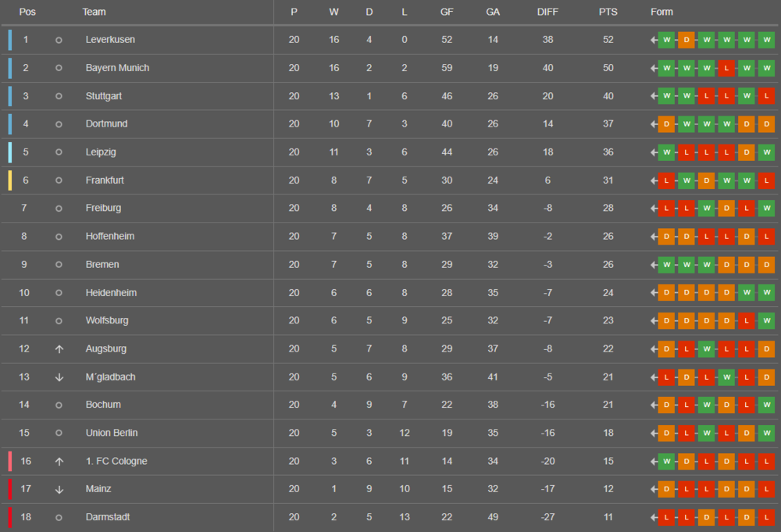Click Bayern Munich's red L form badge
781x532 pixels.
click(726, 68)
